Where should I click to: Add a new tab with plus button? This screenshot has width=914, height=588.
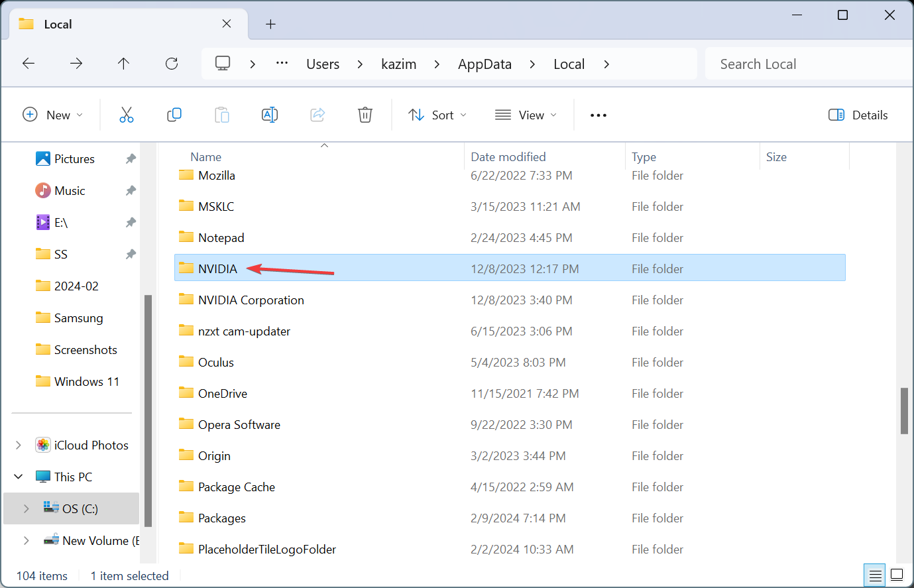(x=270, y=24)
